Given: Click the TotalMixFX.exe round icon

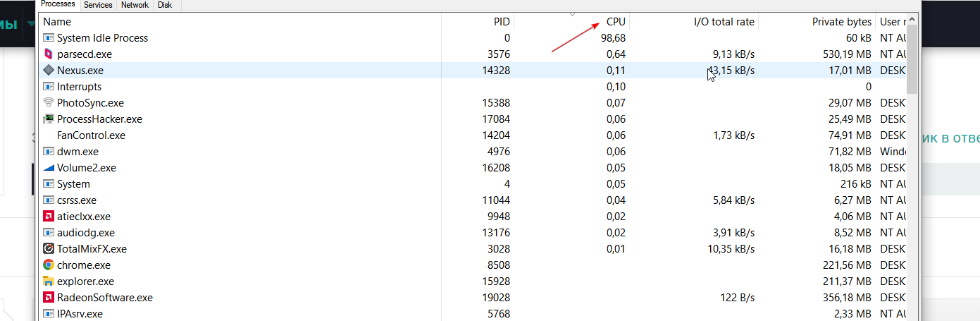Looking at the screenshot, I should point(49,249).
